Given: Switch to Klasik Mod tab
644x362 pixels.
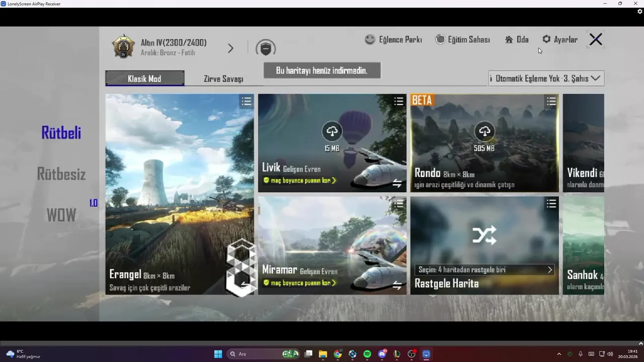Looking at the screenshot, I should [x=145, y=79].
